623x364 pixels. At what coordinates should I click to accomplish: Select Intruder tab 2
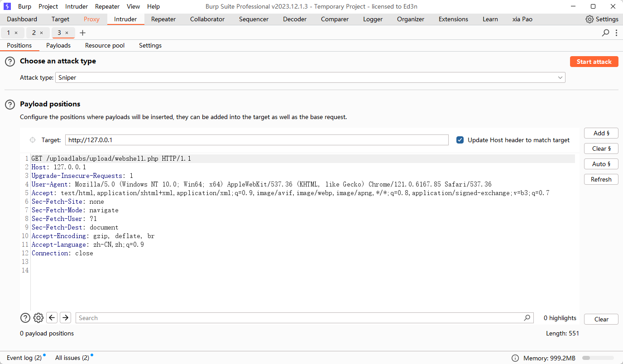[34, 33]
